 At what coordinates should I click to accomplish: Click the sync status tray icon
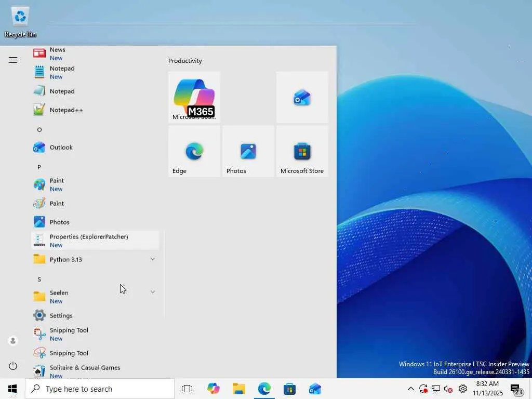[423, 389]
